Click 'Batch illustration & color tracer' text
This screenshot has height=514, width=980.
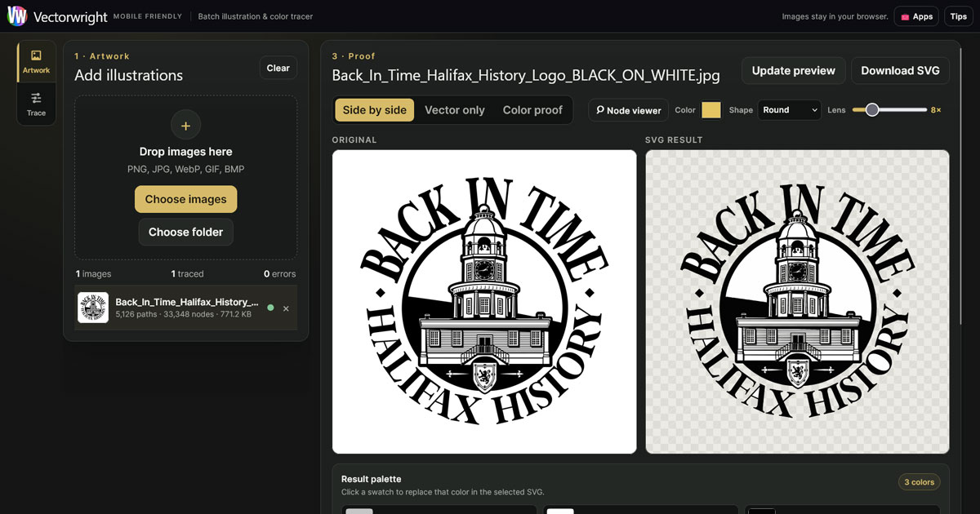pyautogui.click(x=256, y=16)
